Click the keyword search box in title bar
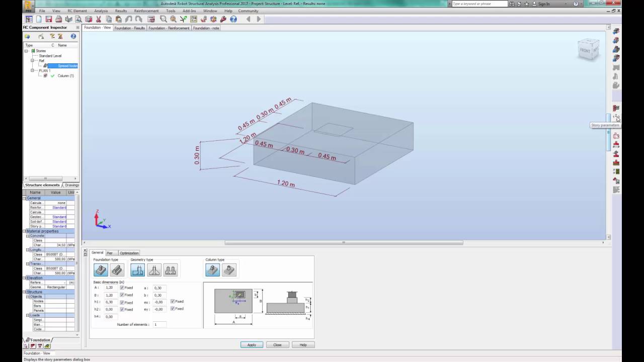 (479, 4)
